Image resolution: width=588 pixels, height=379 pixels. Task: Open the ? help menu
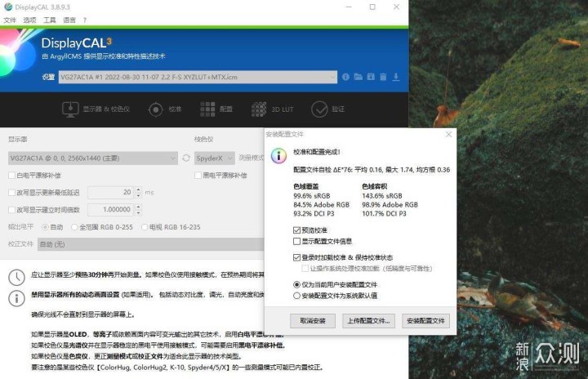click(85, 20)
